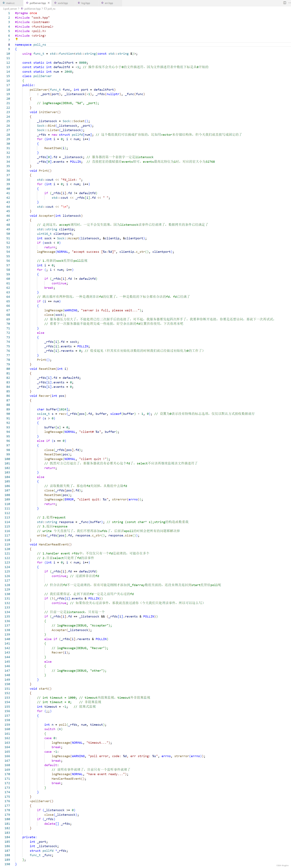Click 'int n = poll(_rfds, num, timeout)' line
This screenshot has height=868, width=291.
tap(75, 725)
